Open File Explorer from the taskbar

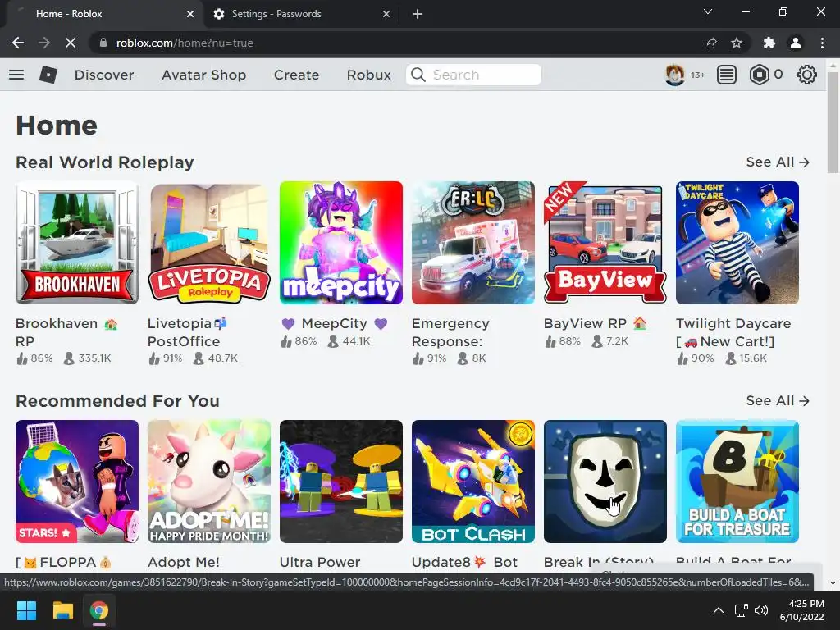pos(62,610)
